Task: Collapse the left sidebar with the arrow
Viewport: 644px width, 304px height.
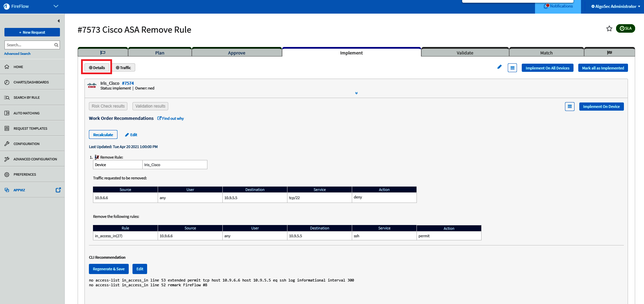Action: coord(59,21)
